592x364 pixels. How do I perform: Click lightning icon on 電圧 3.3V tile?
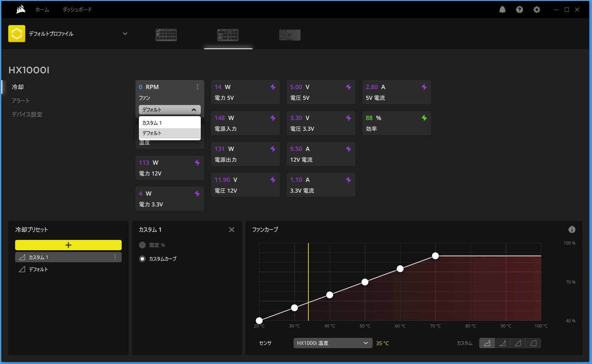pyautogui.click(x=349, y=118)
